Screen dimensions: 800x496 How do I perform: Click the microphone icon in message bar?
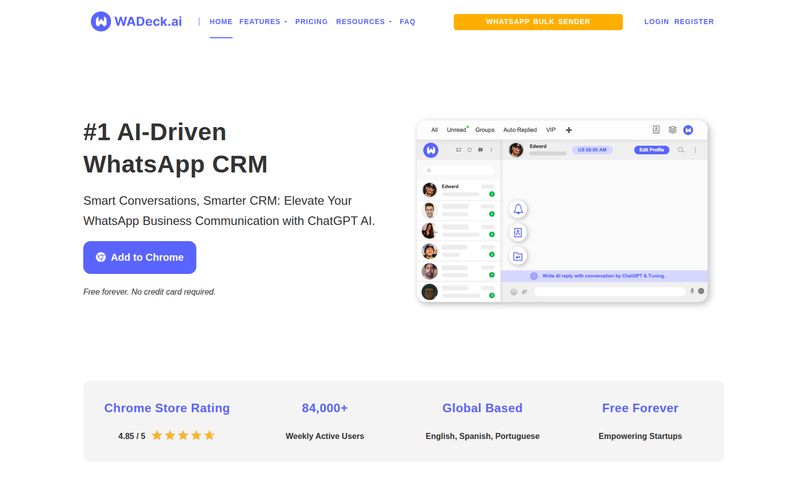point(692,291)
